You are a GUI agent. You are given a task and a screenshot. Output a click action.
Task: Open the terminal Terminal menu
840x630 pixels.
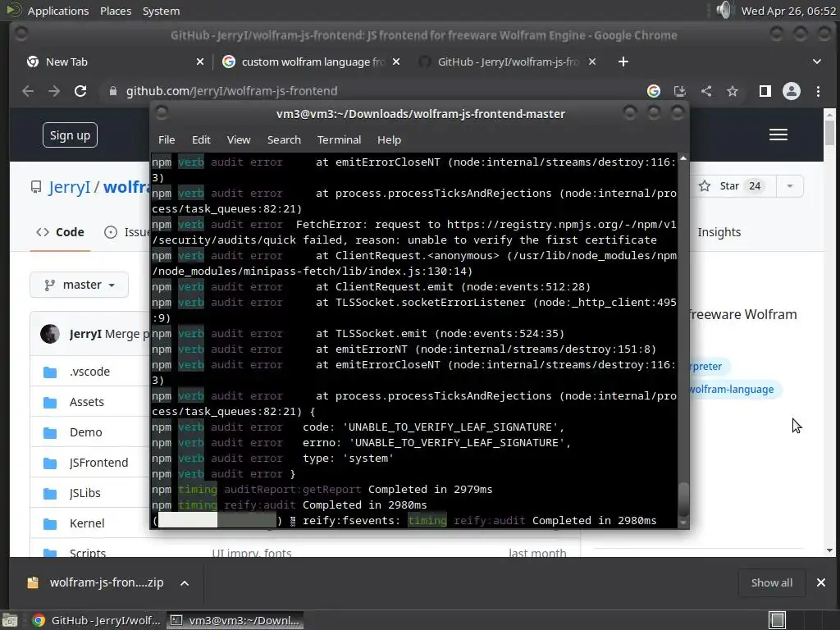coord(339,139)
